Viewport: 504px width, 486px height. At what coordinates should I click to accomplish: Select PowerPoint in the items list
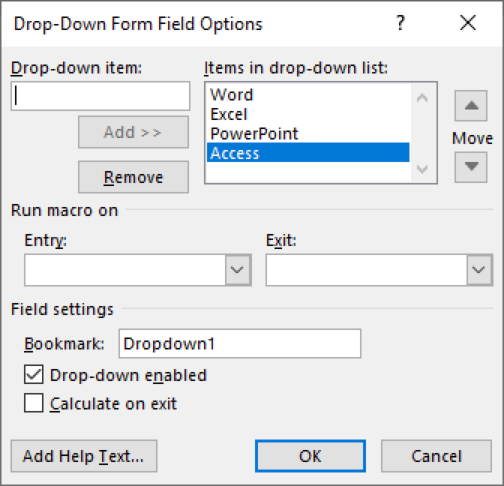[x=308, y=134]
